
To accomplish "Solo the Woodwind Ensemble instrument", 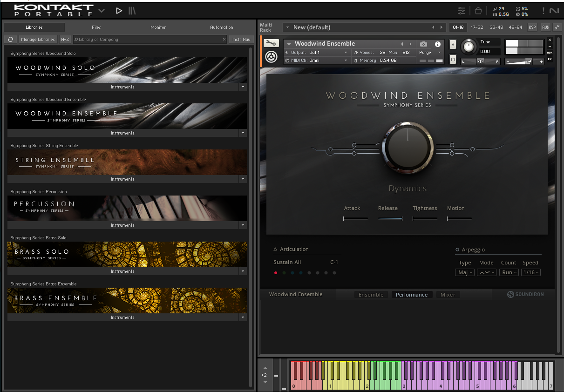I will (x=453, y=45).
